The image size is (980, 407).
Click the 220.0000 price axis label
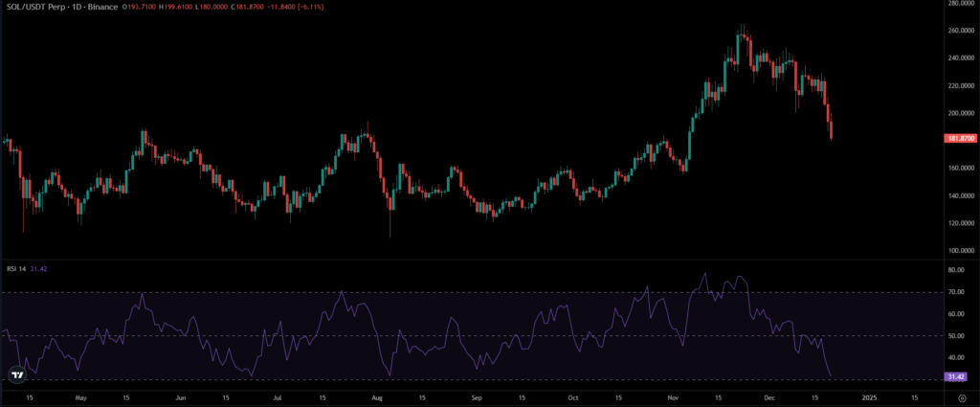coord(960,85)
